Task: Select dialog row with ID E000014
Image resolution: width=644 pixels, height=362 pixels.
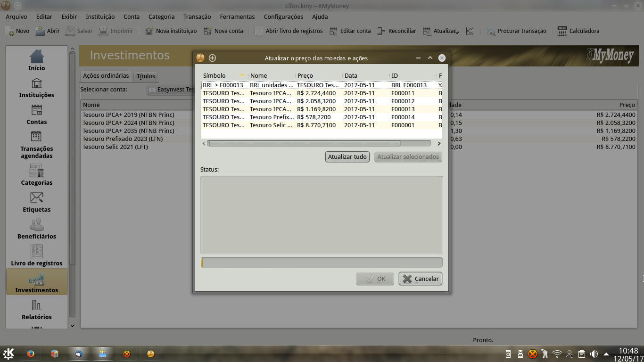Action: tap(322, 117)
